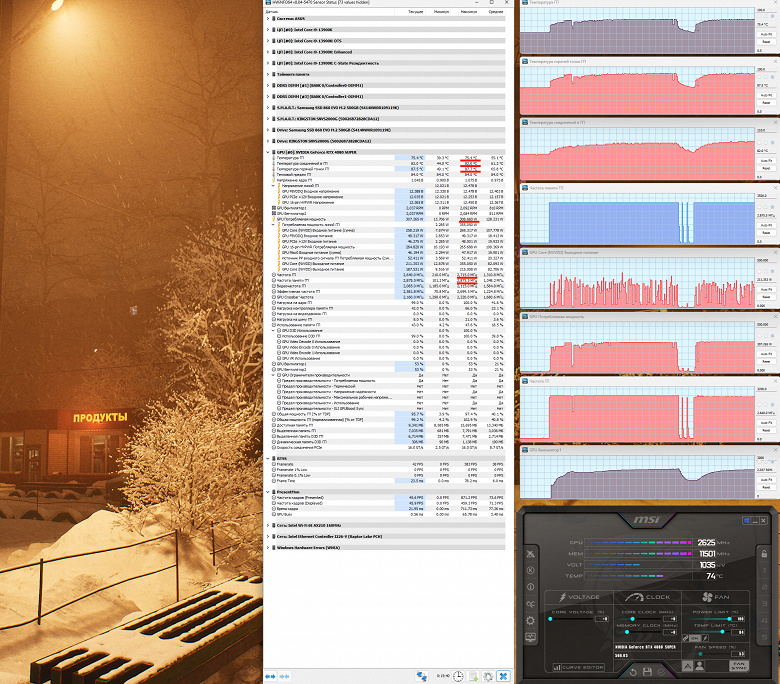This screenshot has height=684, width=780.
Task: Click the Текущее column header
Action: [415, 11]
